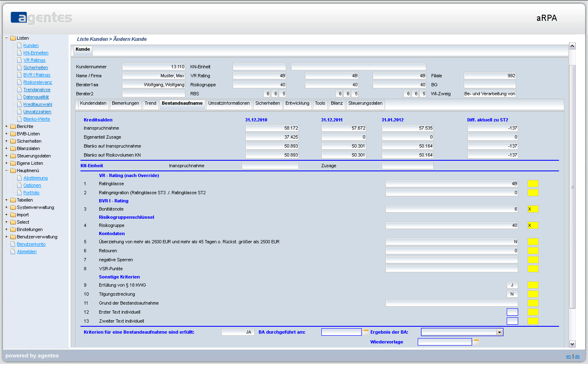Click the Select folder icon
The image size is (588, 368).
[x=13, y=222]
